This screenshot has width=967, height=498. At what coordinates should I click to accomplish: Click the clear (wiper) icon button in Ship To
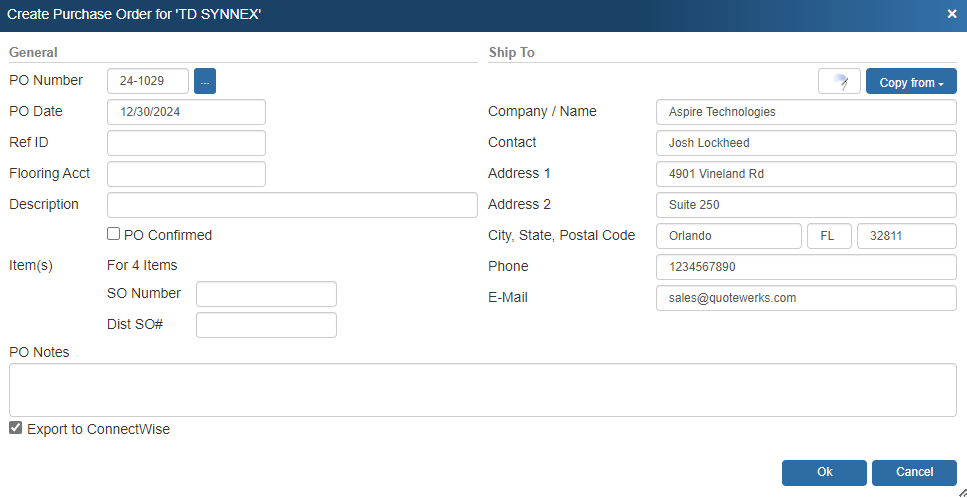click(x=839, y=82)
